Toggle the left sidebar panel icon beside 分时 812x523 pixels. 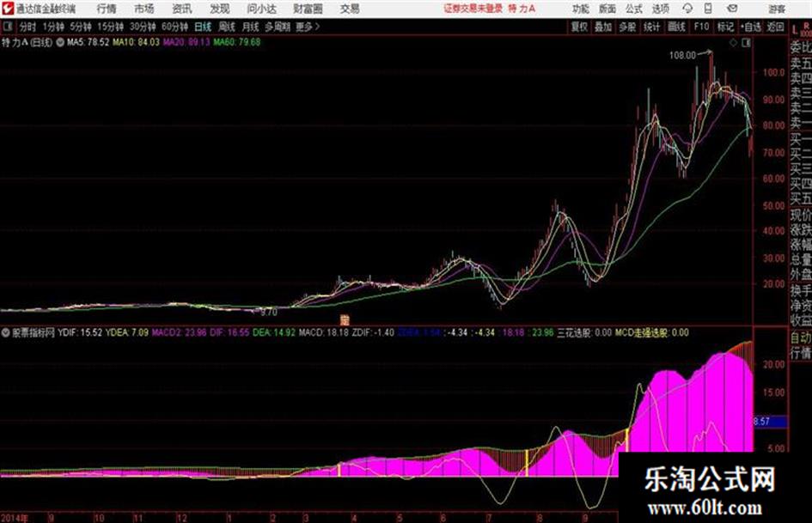pyautogui.click(x=8, y=27)
